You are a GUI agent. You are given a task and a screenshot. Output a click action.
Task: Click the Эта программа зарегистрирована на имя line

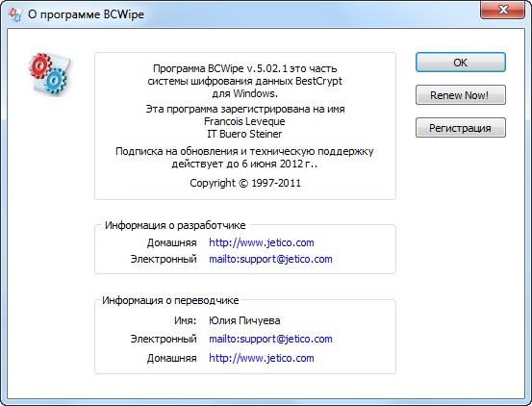pos(245,109)
